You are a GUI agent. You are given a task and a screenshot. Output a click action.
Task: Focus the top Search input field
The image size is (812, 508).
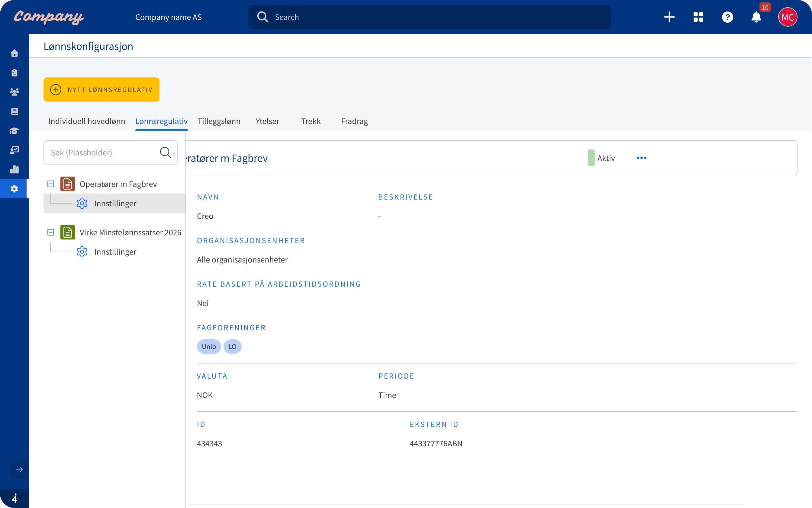(x=429, y=17)
